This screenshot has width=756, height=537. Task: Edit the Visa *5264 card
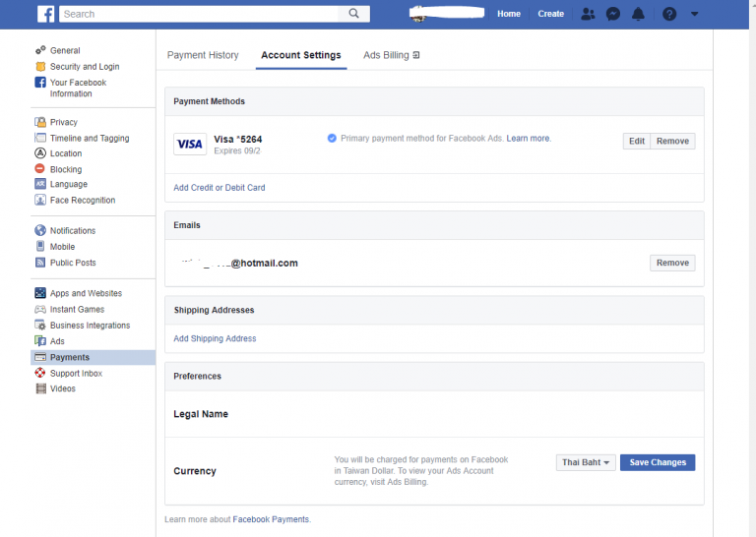pyautogui.click(x=637, y=141)
